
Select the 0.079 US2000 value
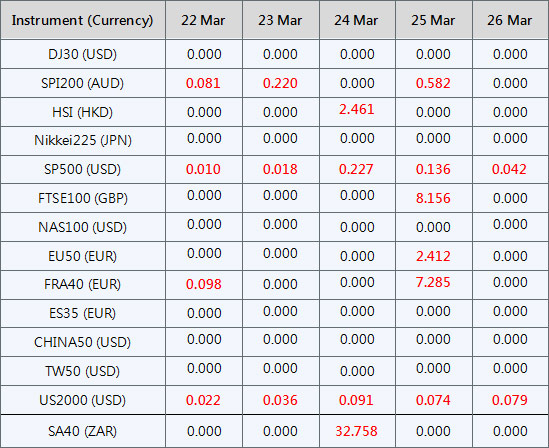510,400
